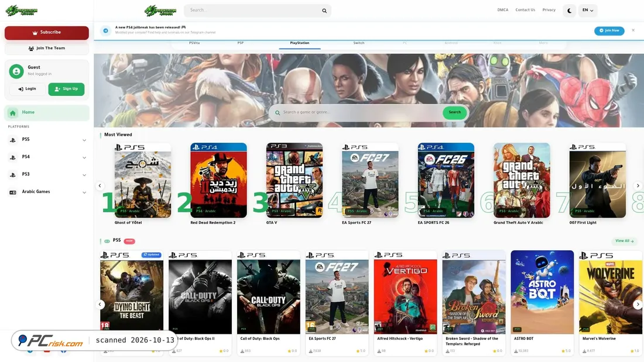Screen dimensions: 644x362
Task: Click the magnifier icon in the top search bar
Action: [324, 11]
